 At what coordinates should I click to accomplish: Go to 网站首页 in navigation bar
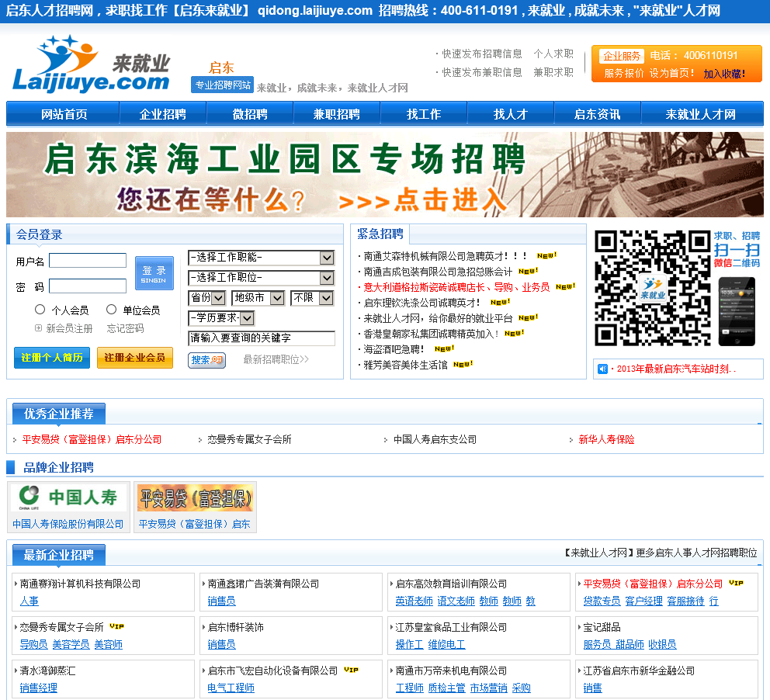pos(64,114)
